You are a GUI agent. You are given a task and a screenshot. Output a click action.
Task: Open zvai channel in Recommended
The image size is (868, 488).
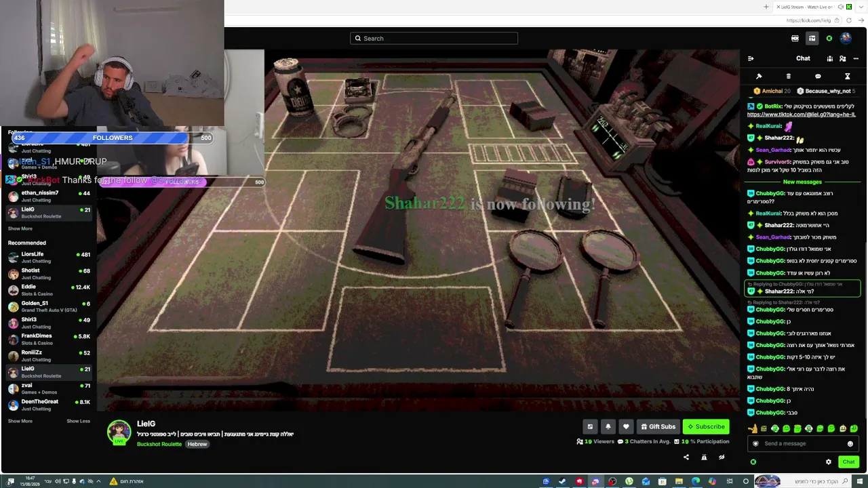pos(49,388)
